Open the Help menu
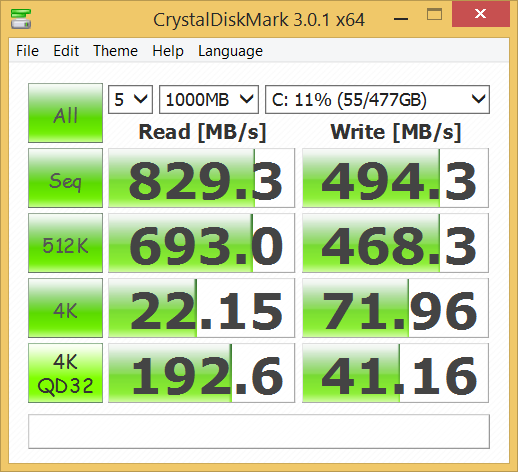The height and width of the screenshot is (472, 518). coord(168,51)
